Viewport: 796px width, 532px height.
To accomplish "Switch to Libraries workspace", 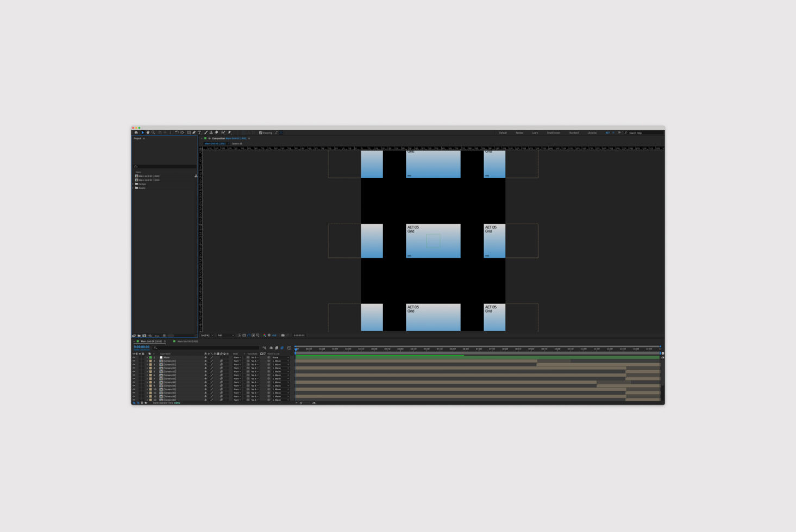I will (x=592, y=132).
